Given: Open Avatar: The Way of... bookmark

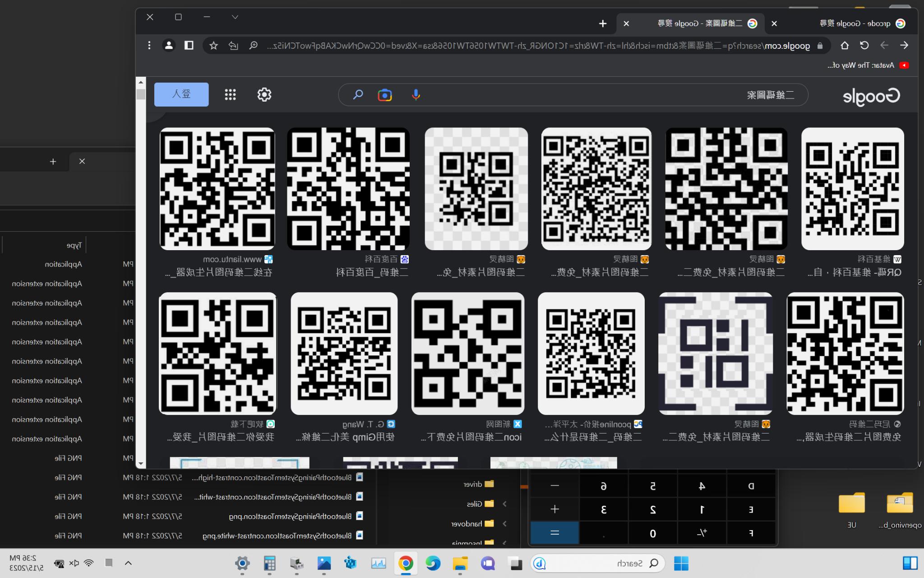Looking at the screenshot, I should point(868,65).
